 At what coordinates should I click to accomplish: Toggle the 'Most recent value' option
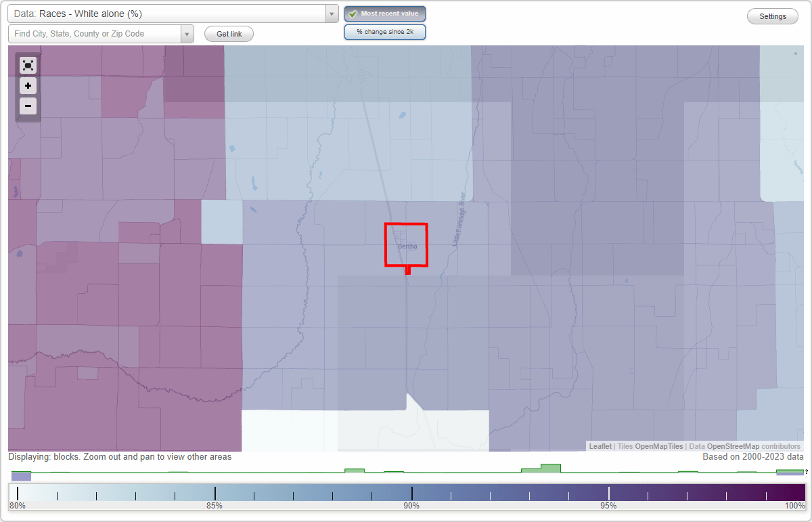coord(385,14)
